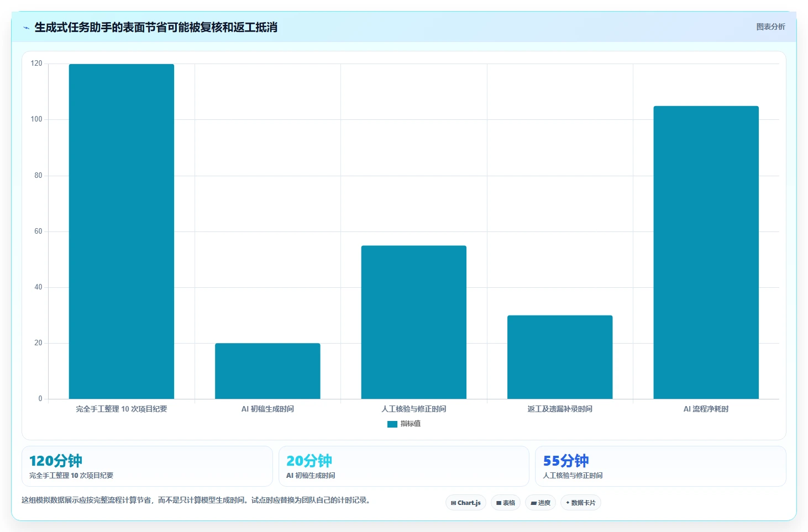Select the AI 流程净耗时 bar
Viewport: 808px width, 532px height.
coord(706,252)
